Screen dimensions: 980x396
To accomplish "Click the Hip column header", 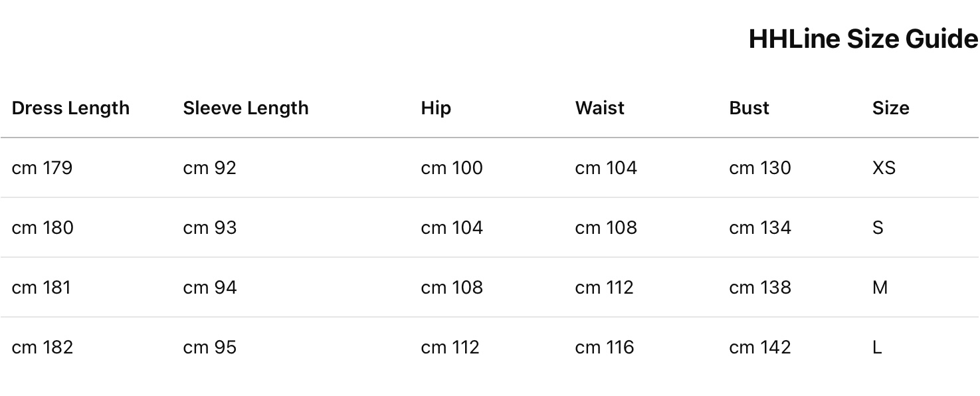I will click(x=436, y=108).
